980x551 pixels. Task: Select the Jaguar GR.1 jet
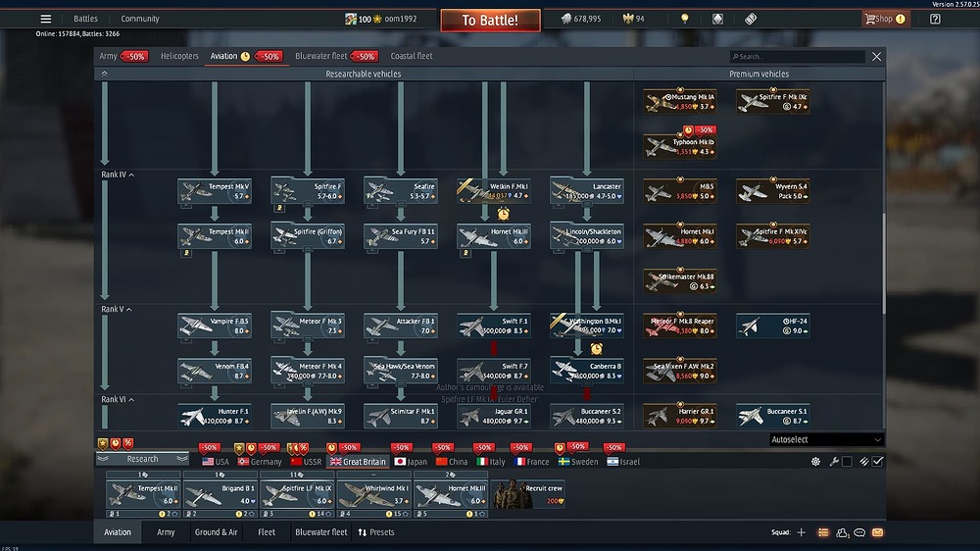pos(494,416)
